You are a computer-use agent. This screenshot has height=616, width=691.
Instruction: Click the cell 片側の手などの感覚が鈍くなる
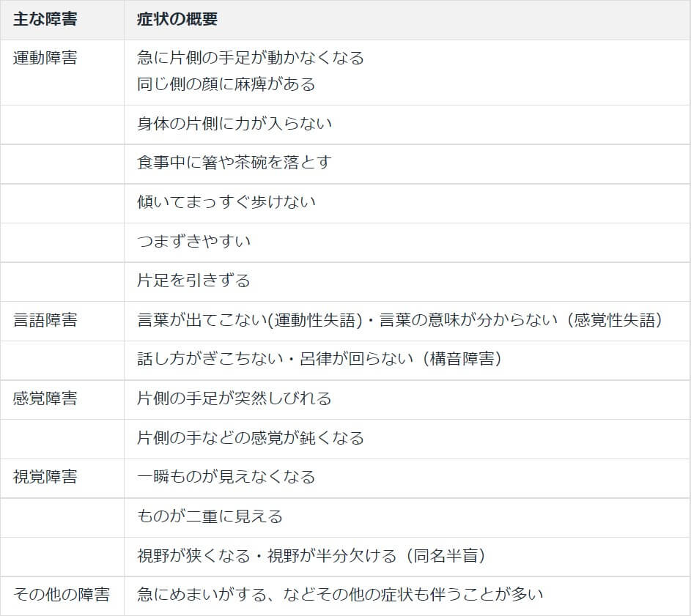[x=251, y=439]
